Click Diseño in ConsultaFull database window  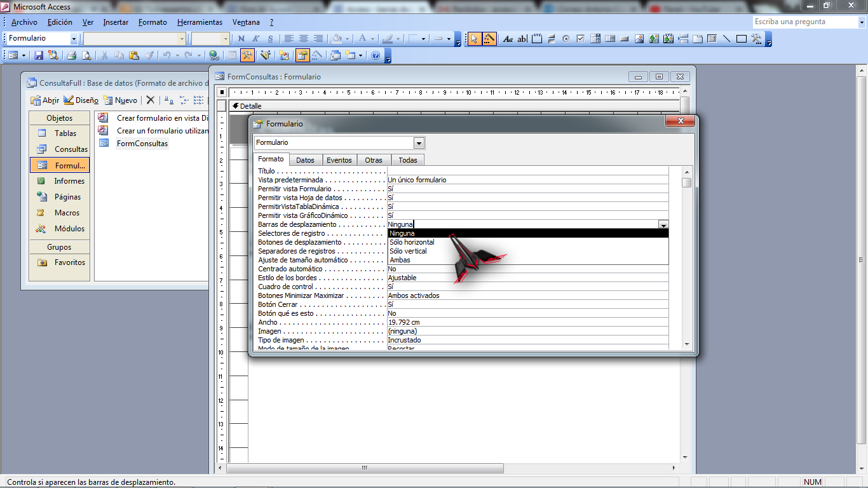[x=81, y=100]
